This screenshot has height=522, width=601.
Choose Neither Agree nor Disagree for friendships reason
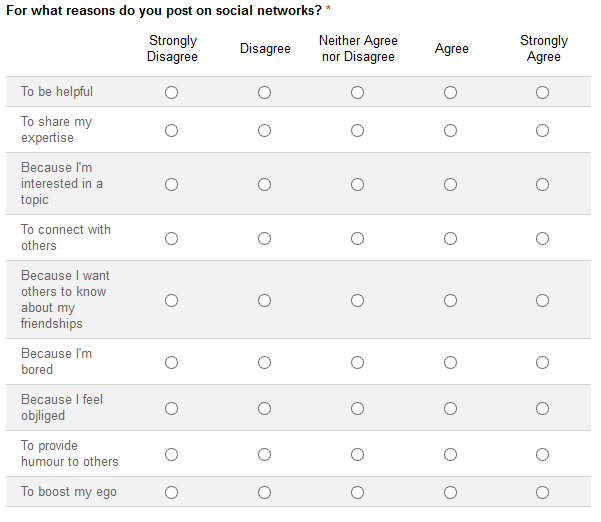(357, 300)
